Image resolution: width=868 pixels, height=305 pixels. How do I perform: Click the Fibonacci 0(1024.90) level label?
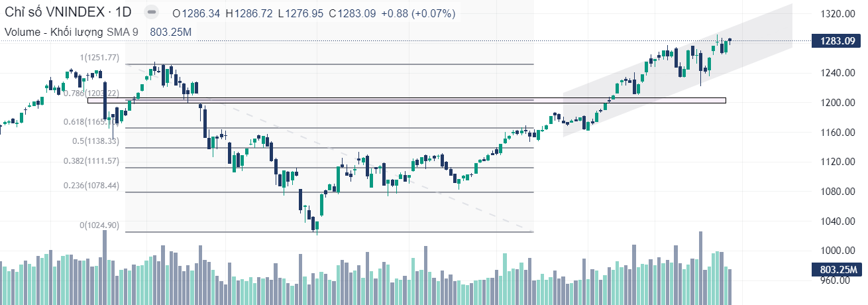(99, 225)
